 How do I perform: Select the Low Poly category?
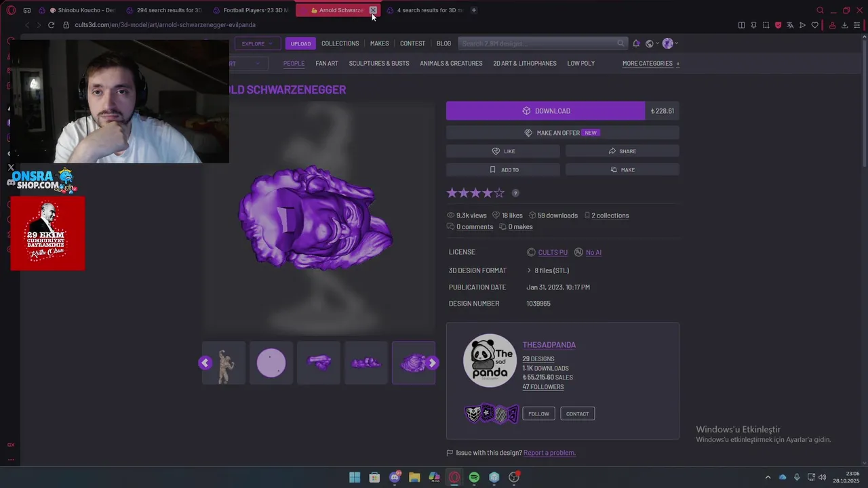pyautogui.click(x=580, y=64)
